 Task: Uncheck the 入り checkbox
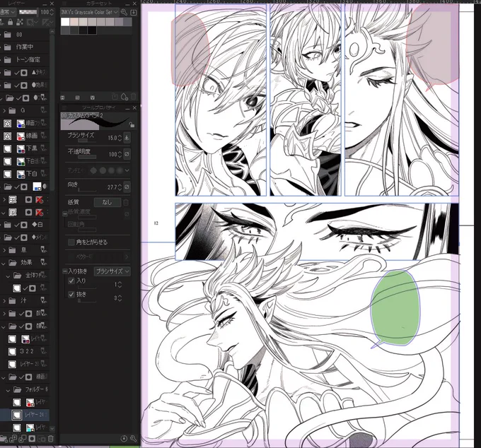(x=71, y=281)
